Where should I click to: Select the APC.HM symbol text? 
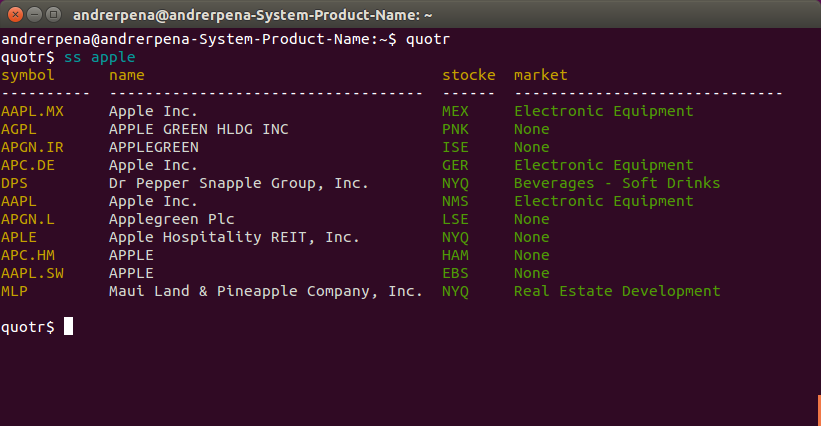(x=28, y=255)
